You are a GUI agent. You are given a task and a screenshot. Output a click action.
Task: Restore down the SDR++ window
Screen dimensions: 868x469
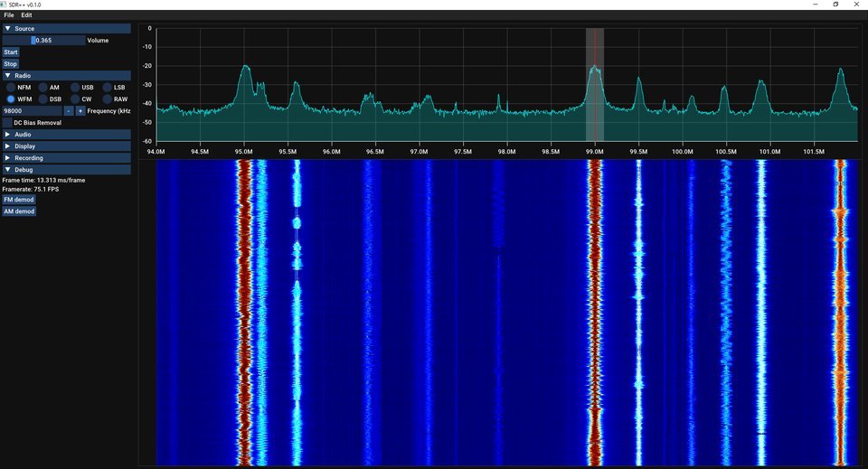click(835, 5)
